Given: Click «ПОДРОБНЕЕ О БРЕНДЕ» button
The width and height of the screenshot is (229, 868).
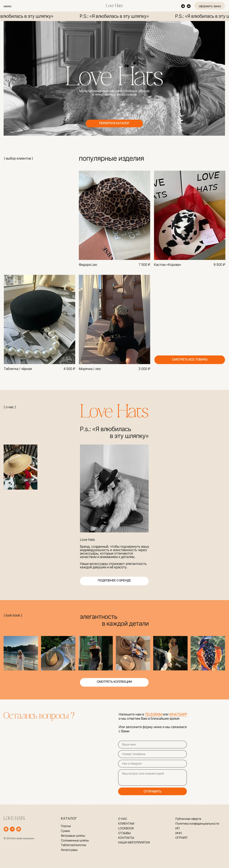Looking at the screenshot, I should pos(114,581).
